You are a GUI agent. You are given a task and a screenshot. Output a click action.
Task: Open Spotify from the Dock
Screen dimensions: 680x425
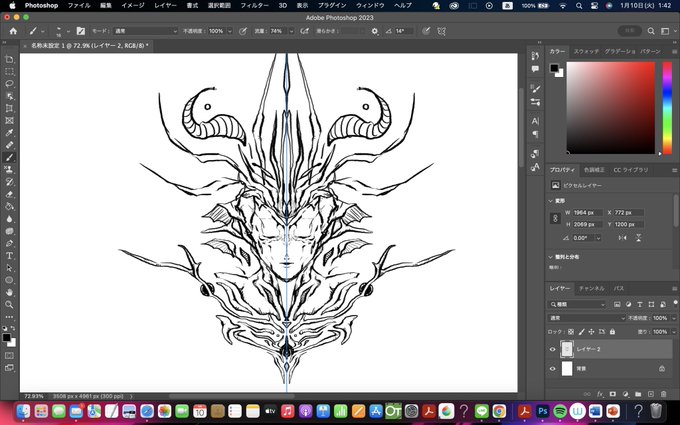click(560, 411)
